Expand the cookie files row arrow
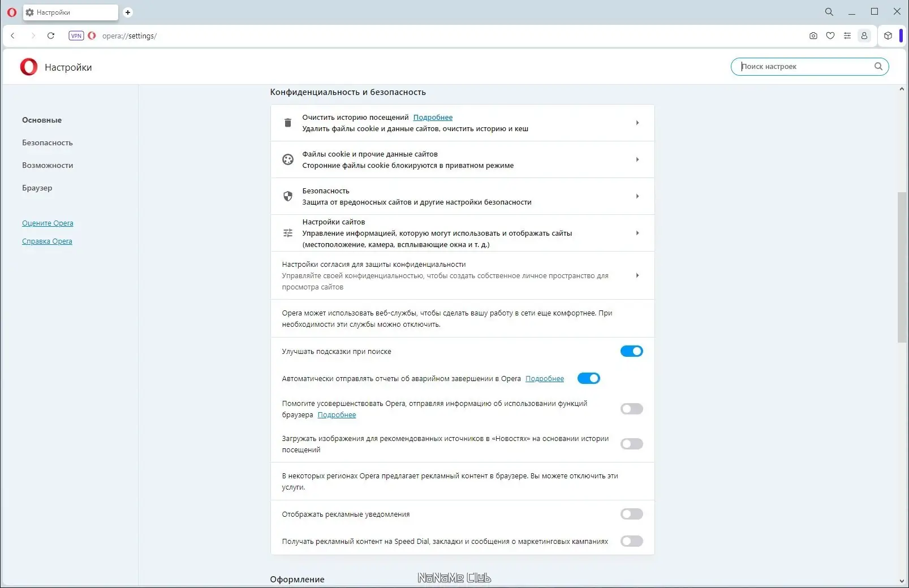909x588 pixels. pos(637,159)
